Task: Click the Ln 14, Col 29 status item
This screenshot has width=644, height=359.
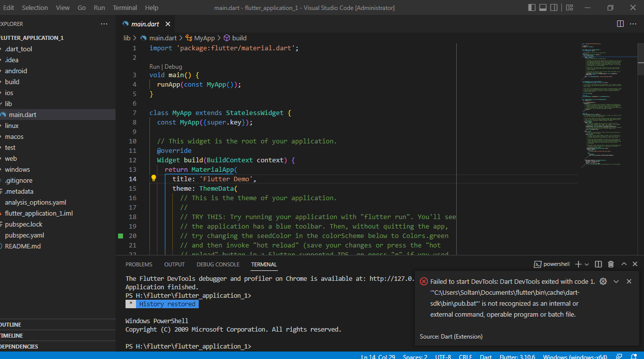Action: [377, 357]
